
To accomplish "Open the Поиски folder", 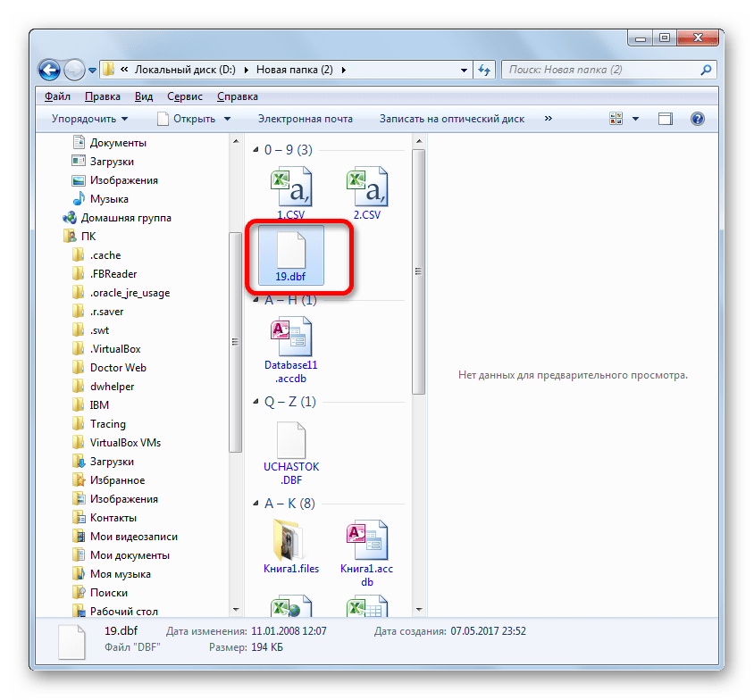I will pyautogui.click(x=100, y=592).
